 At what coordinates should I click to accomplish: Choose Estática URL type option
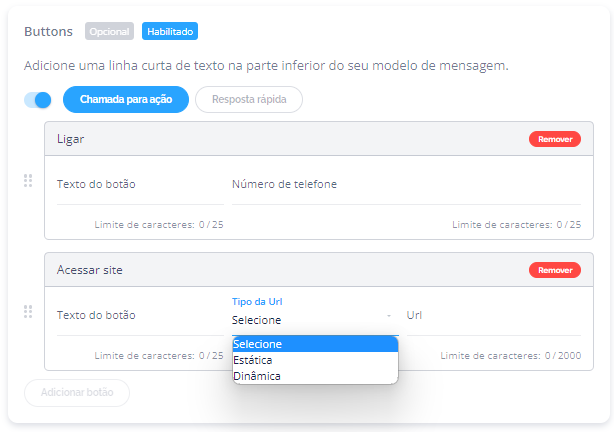[x=314, y=360]
